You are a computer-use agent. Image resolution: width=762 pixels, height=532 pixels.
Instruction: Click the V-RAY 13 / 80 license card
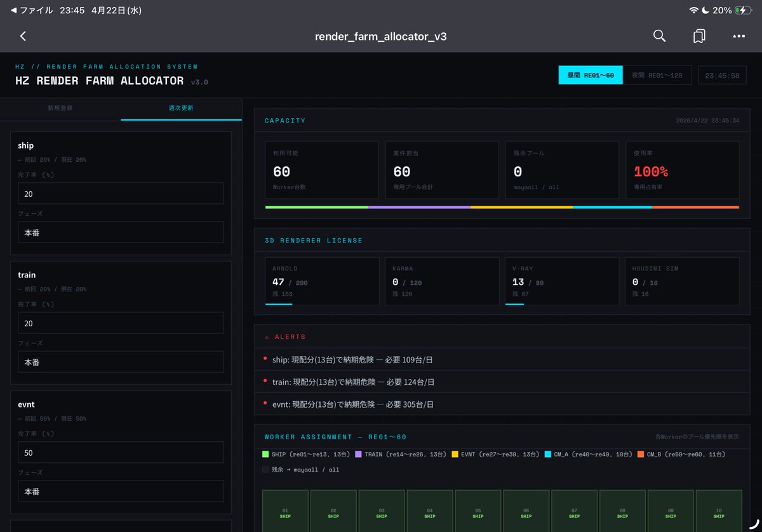pos(562,281)
